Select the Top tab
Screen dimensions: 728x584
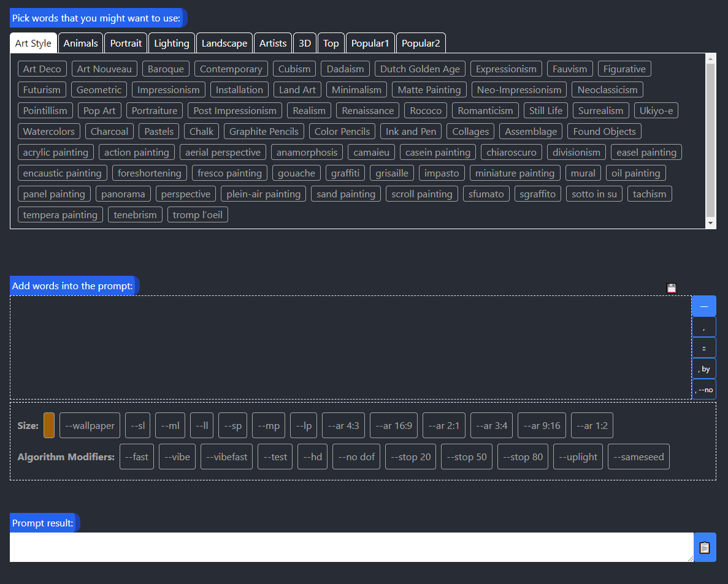pyautogui.click(x=331, y=43)
